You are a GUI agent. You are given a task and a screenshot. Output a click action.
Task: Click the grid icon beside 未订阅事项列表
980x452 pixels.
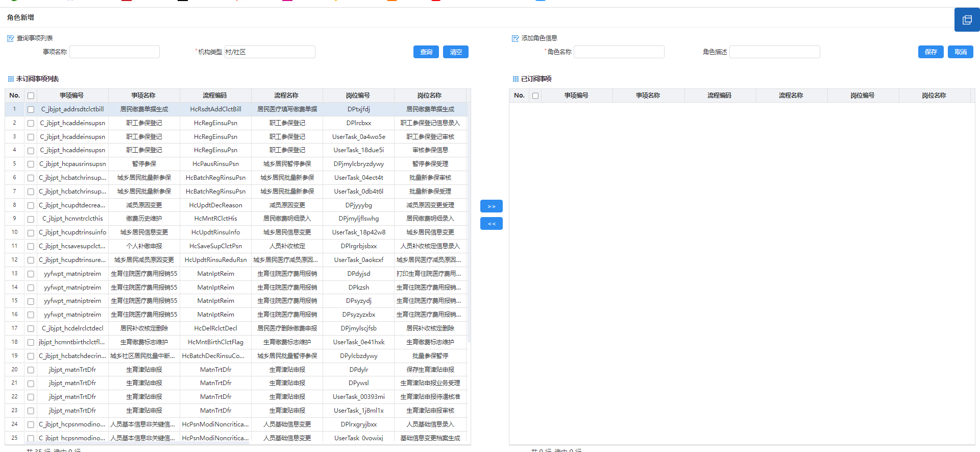pyautogui.click(x=10, y=79)
